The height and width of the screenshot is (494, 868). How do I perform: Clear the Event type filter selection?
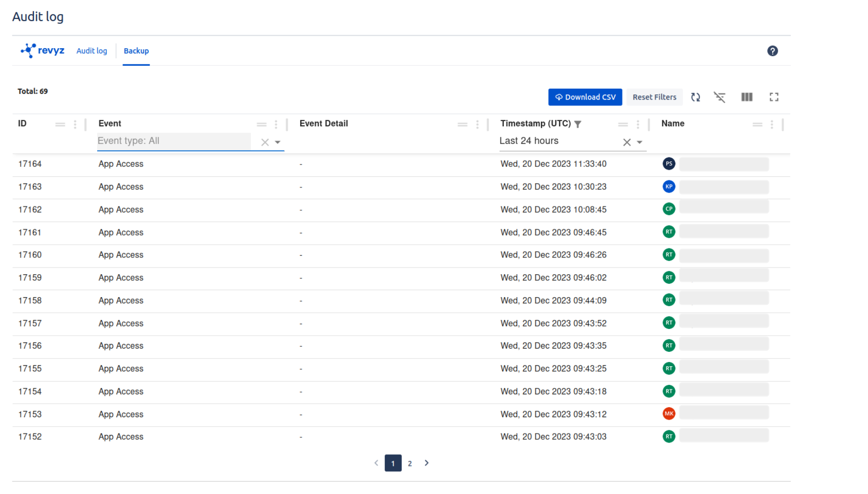coord(265,142)
